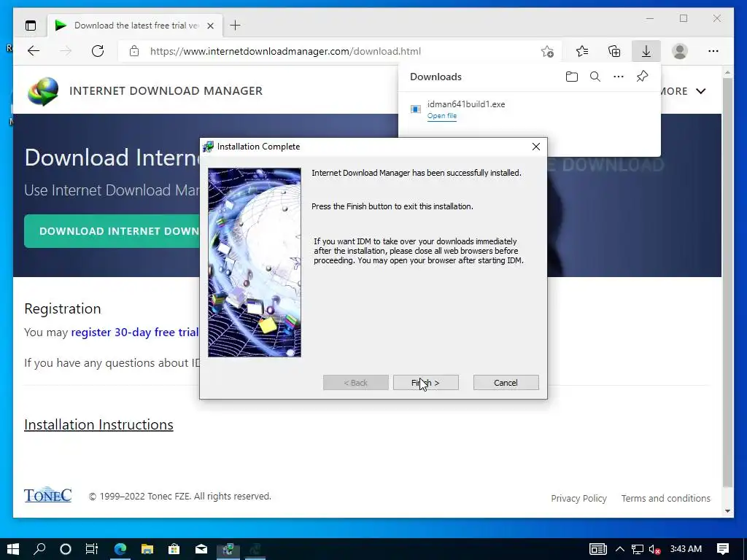Click the Internet Download Manager logo
Image resolution: width=747 pixels, height=560 pixels.
(43, 91)
